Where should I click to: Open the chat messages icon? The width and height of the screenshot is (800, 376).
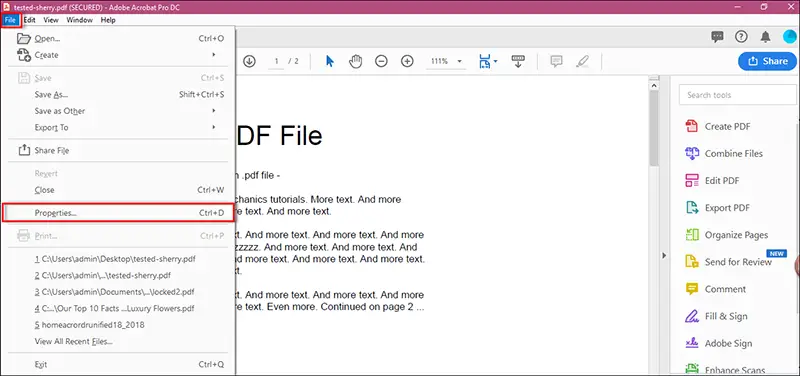(717, 37)
